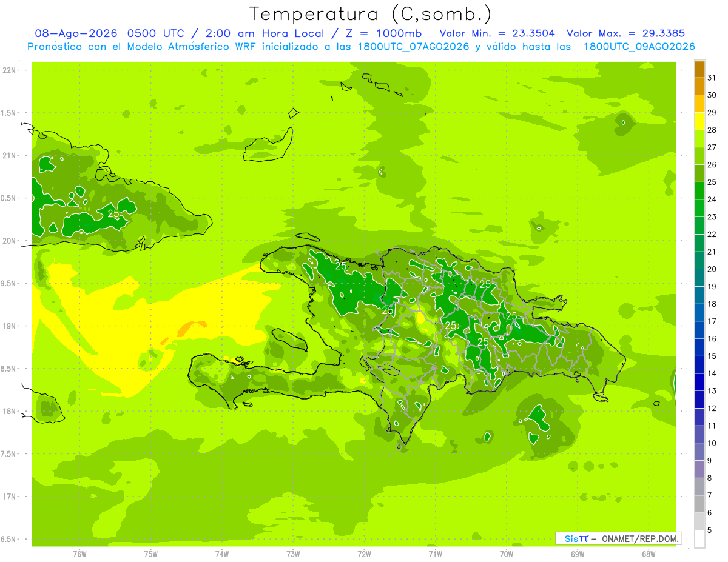Select the green 24 degree legend swatch
This screenshot has height=562, width=728.
(x=699, y=191)
